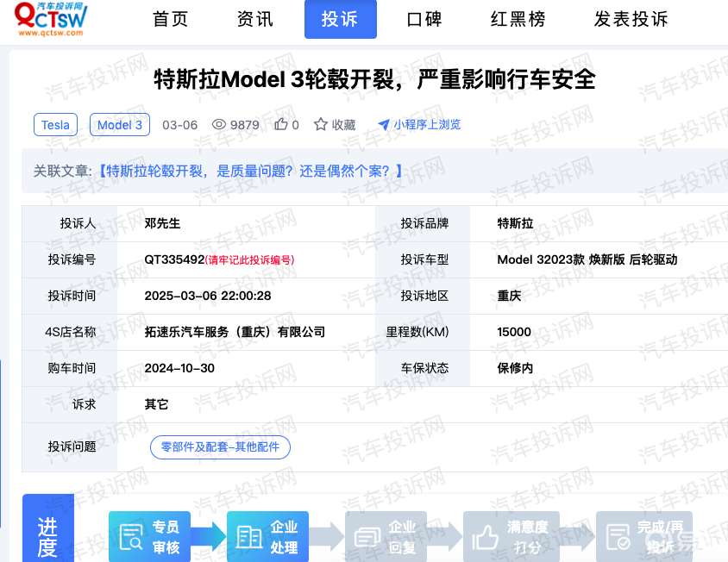This screenshot has width=728, height=562.
Task: Click the 企业回复 progress step icon
Action: click(367, 537)
